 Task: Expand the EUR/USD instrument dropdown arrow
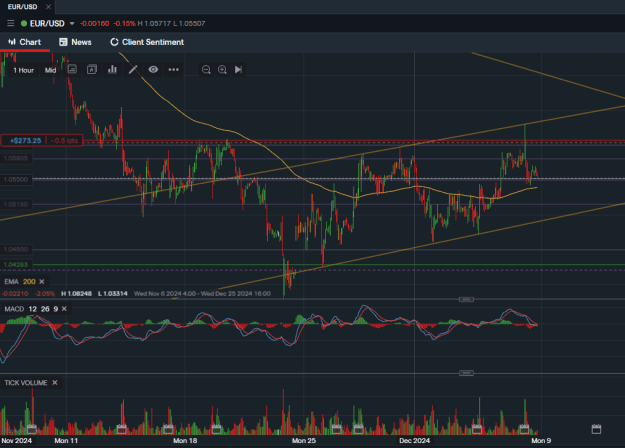coord(72,24)
